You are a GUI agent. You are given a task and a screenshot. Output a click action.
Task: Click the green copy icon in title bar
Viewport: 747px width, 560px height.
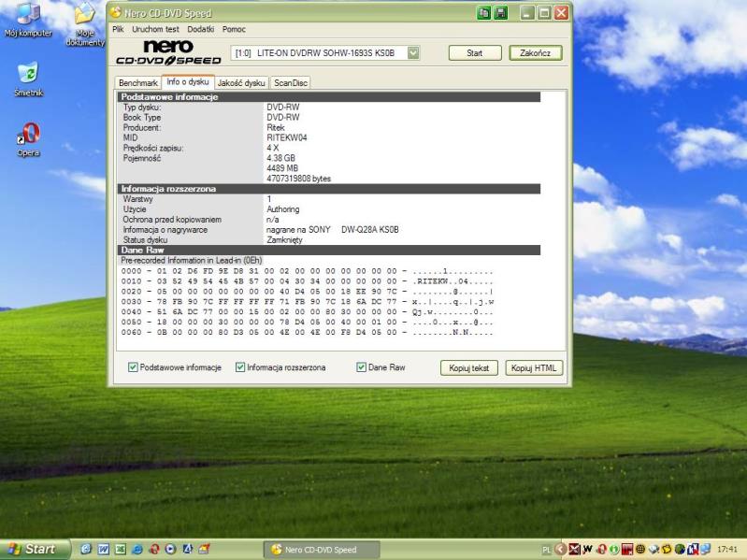[x=483, y=13]
